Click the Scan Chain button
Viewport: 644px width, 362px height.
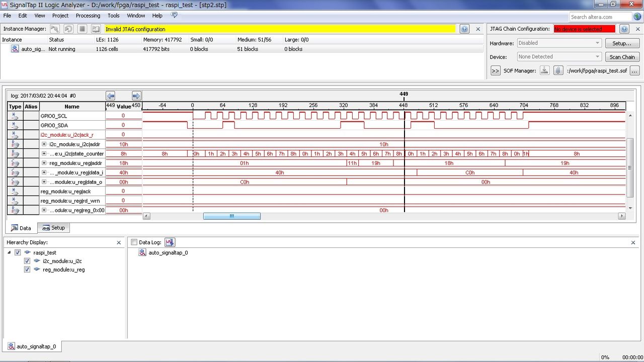point(622,57)
